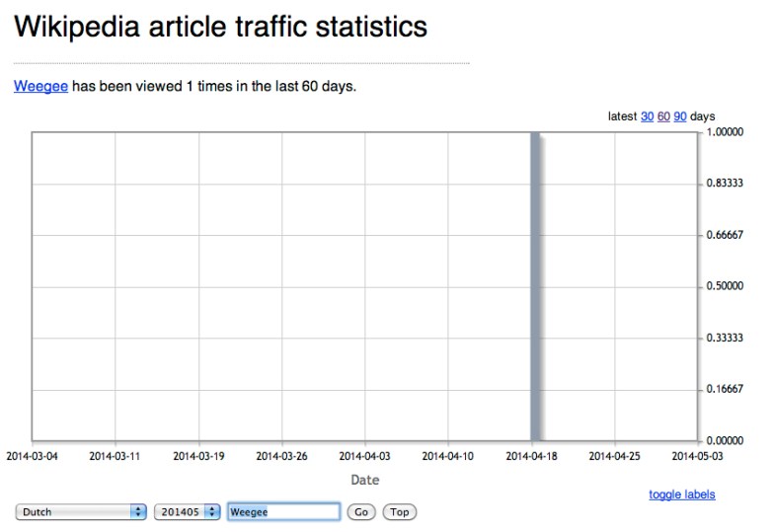This screenshot has height=532, width=775.
Task: Show latest 60 days of traffic
Action: [663, 116]
